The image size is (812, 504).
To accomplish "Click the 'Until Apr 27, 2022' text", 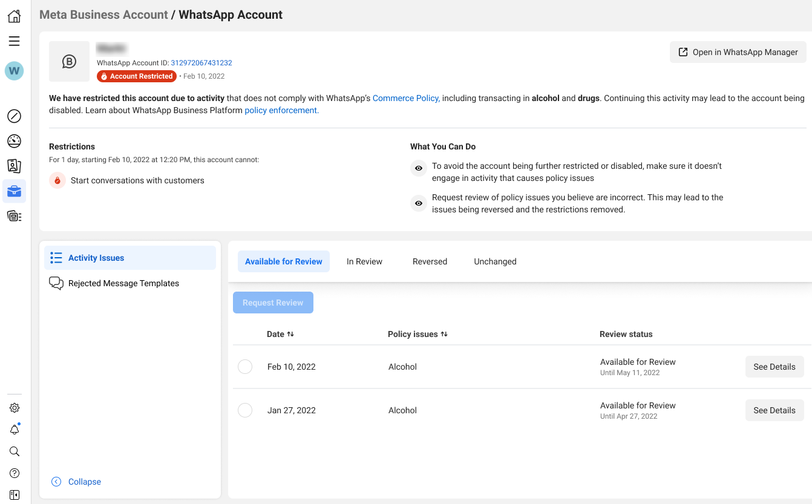I will pos(629,416).
